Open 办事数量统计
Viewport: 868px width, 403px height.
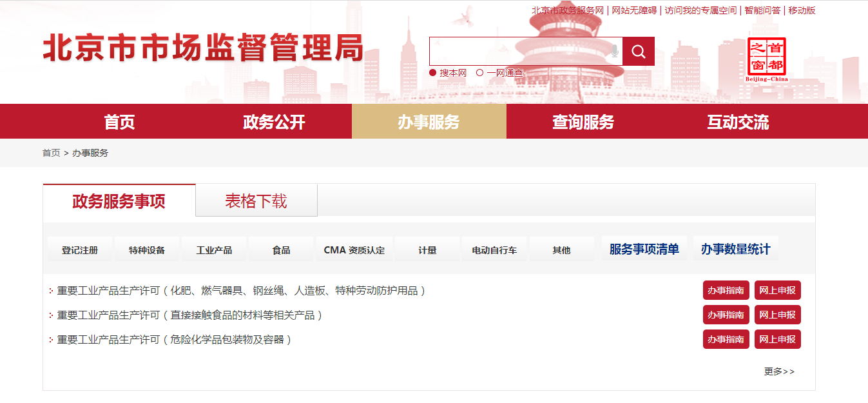point(735,248)
